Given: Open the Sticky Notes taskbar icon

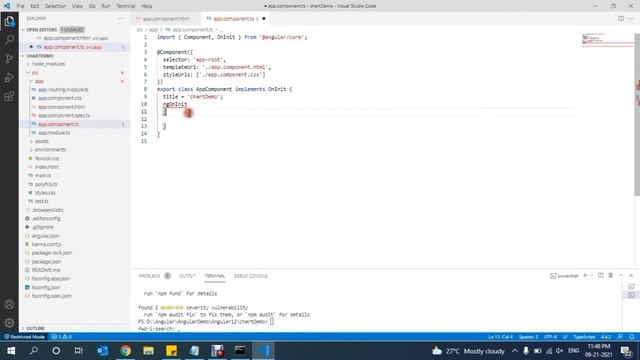Looking at the screenshot, I should [x=171, y=351].
